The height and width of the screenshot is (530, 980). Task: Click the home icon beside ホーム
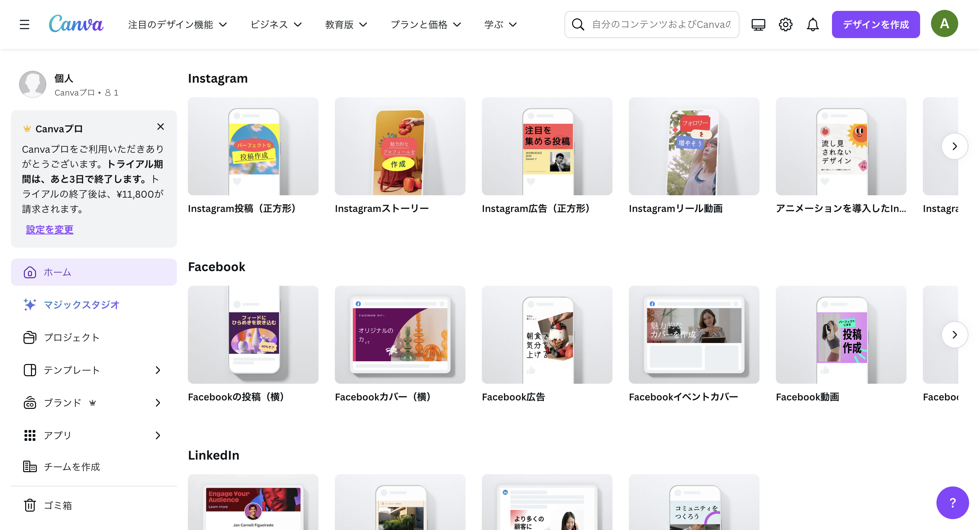(x=30, y=272)
